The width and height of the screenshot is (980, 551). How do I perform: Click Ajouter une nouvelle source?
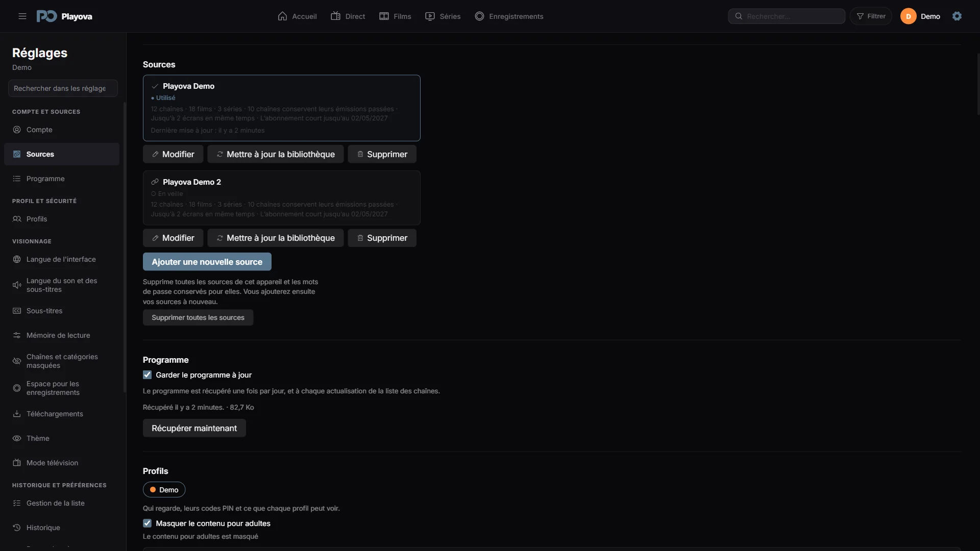pos(207,262)
